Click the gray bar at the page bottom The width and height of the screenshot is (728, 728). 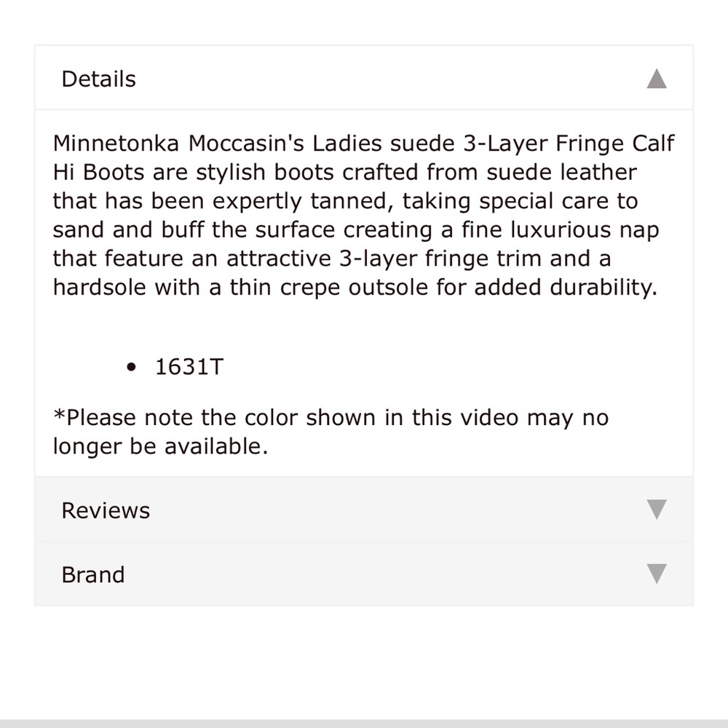coord(364,724)
